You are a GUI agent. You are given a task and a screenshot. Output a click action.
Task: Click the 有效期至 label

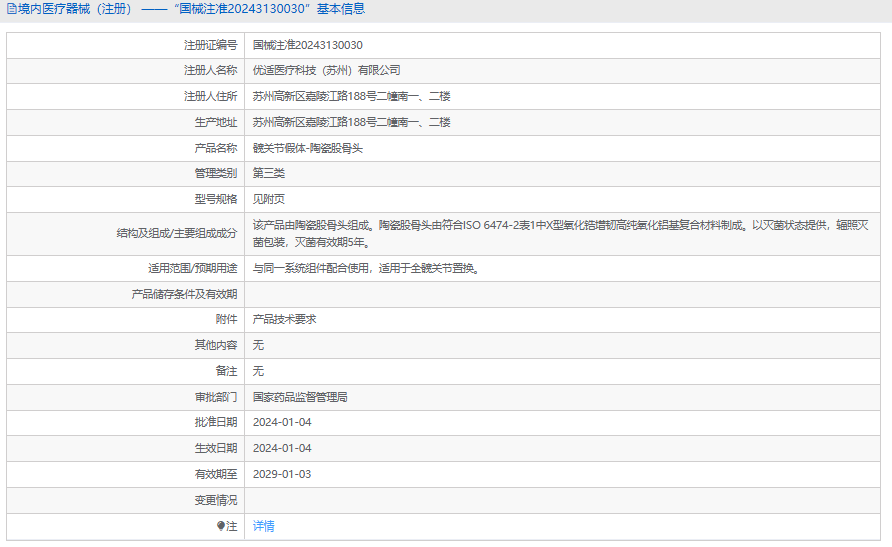pyautogui.click(x=216, y=474)
